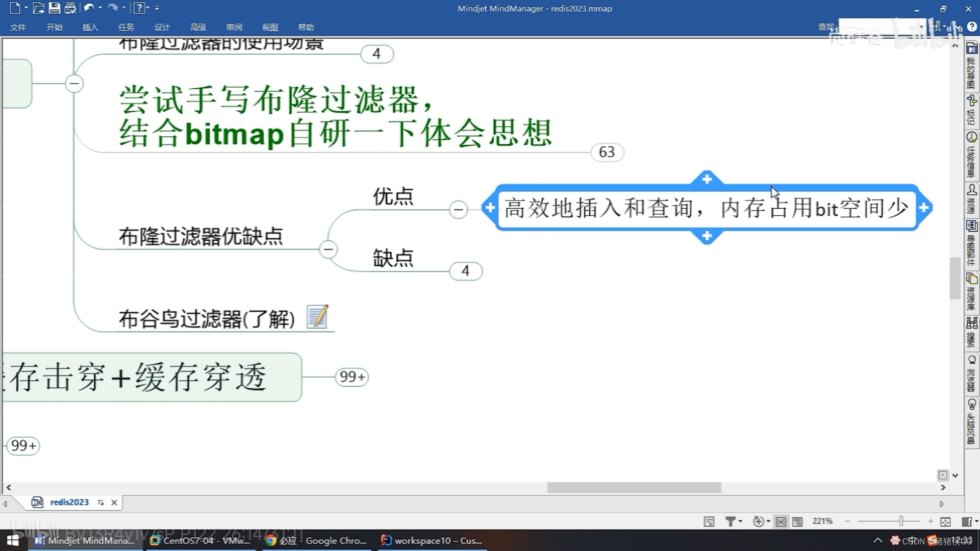This screenshot has width=980, height=551.
Task: Toggle the outline list view mode button
Action: pyautogui.click(x=797, y=521)
